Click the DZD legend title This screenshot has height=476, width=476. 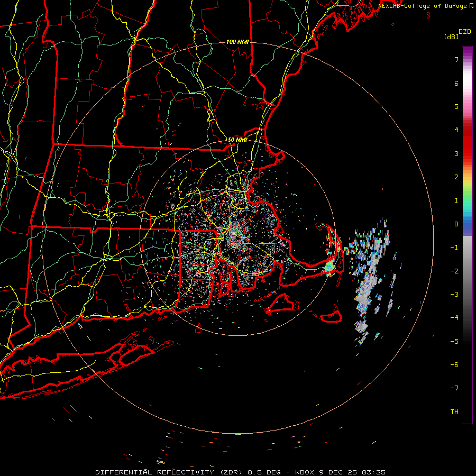(464, 32)
